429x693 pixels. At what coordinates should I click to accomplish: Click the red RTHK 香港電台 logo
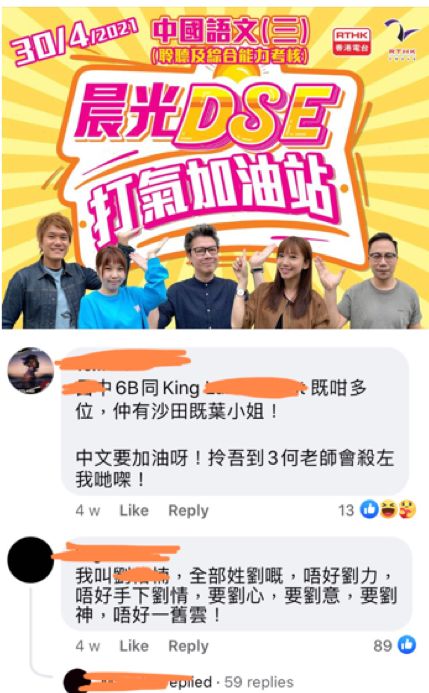click(352, 42)
